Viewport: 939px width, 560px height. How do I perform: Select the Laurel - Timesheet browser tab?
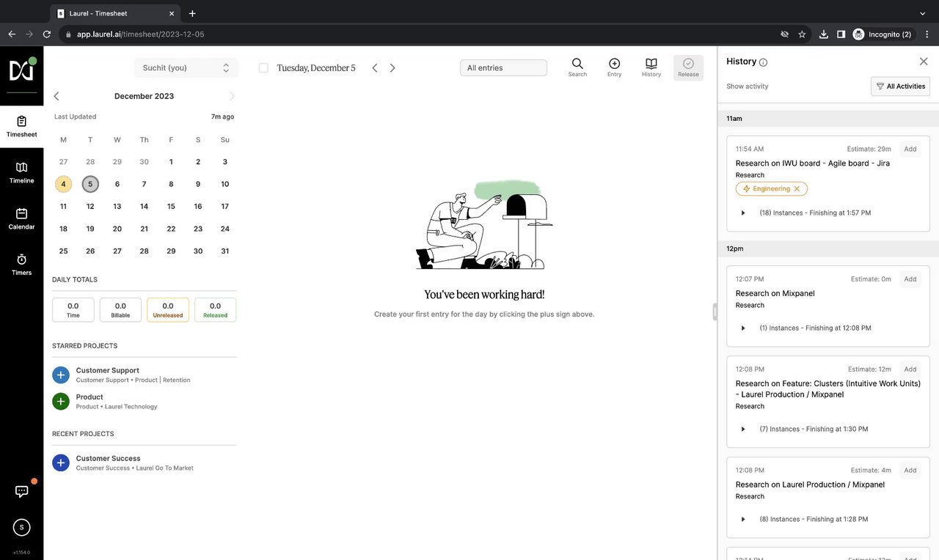[116, 13]
